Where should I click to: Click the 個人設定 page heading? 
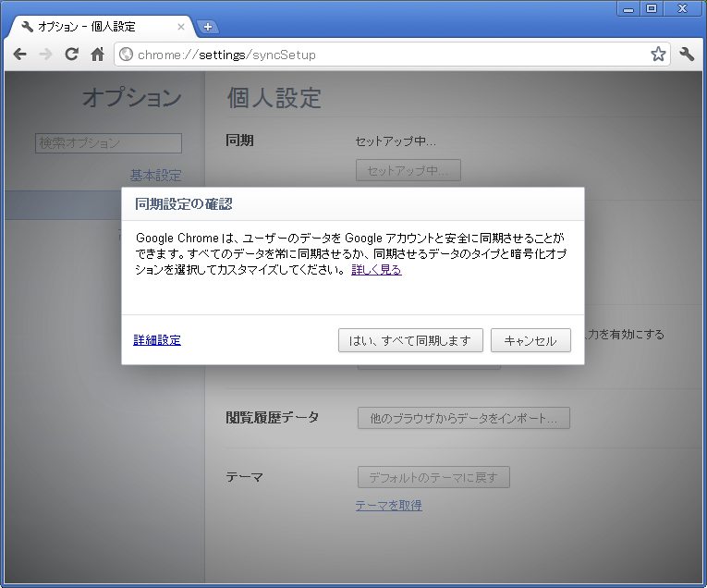(x=274, y=98)
